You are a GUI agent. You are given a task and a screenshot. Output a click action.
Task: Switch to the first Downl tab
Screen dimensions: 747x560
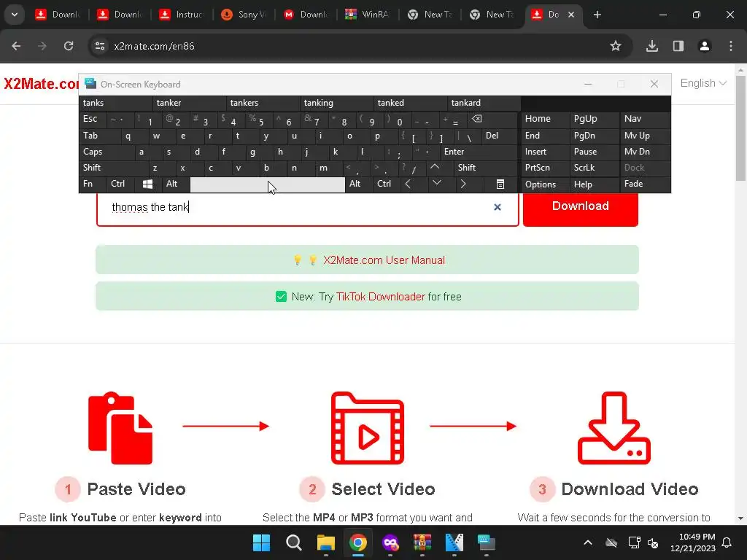pos(58,15)
